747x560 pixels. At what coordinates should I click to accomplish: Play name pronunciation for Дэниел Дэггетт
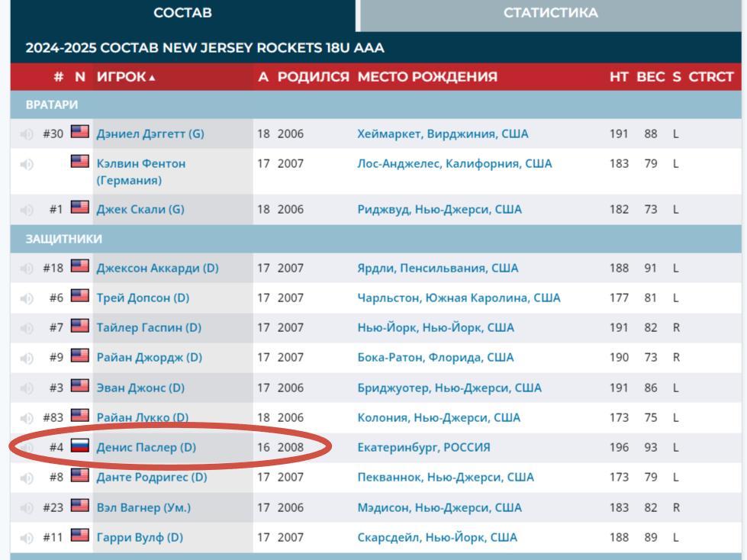27,134
